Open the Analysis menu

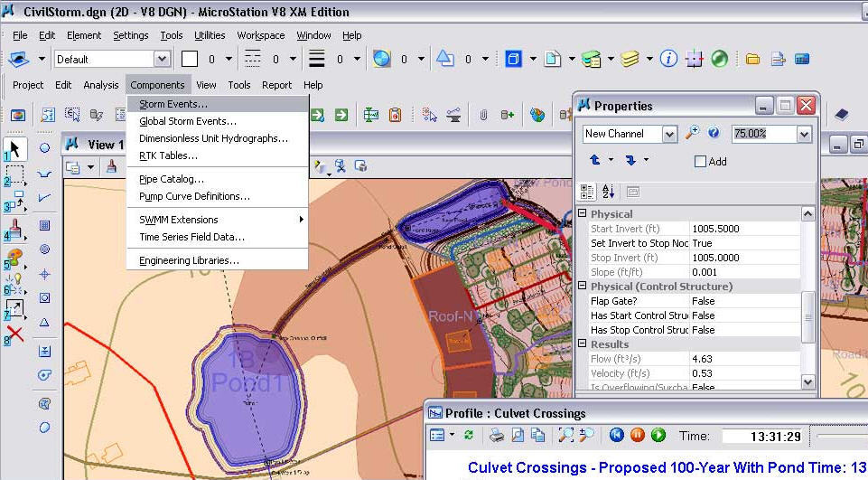101,85
